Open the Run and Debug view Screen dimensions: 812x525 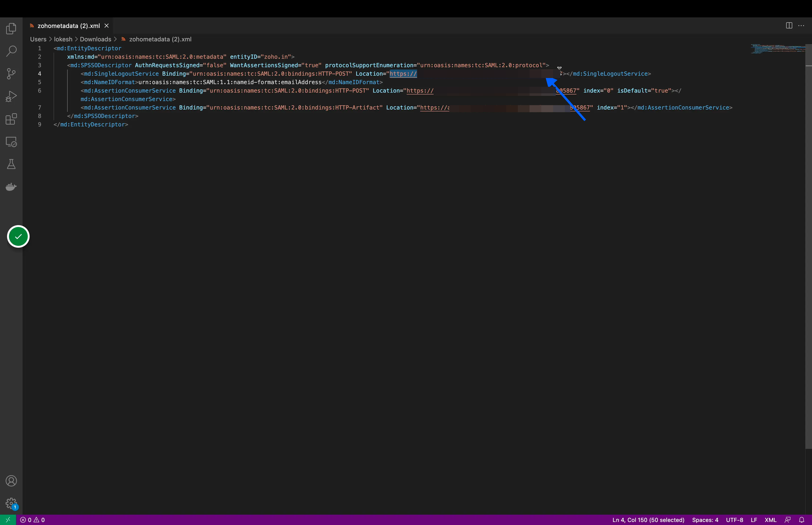[x=11, y=97]
